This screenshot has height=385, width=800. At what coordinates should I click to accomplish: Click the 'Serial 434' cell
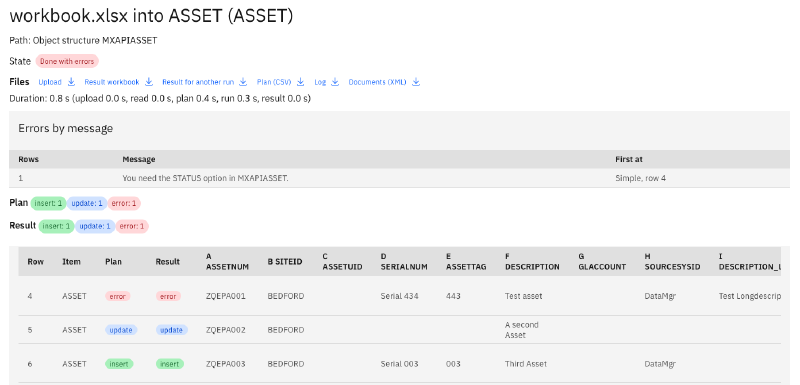(399, 296)
